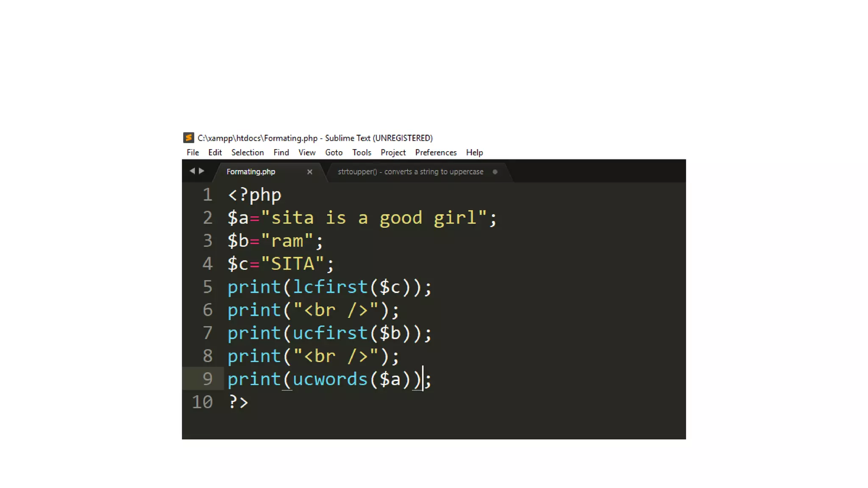
Task: Click the unsaved dot on strtoupper tab
Action: point(495,172)
